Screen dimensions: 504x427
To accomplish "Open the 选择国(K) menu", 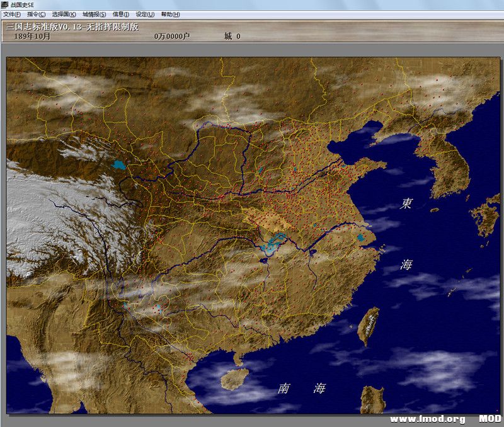I will coord(64,14).
